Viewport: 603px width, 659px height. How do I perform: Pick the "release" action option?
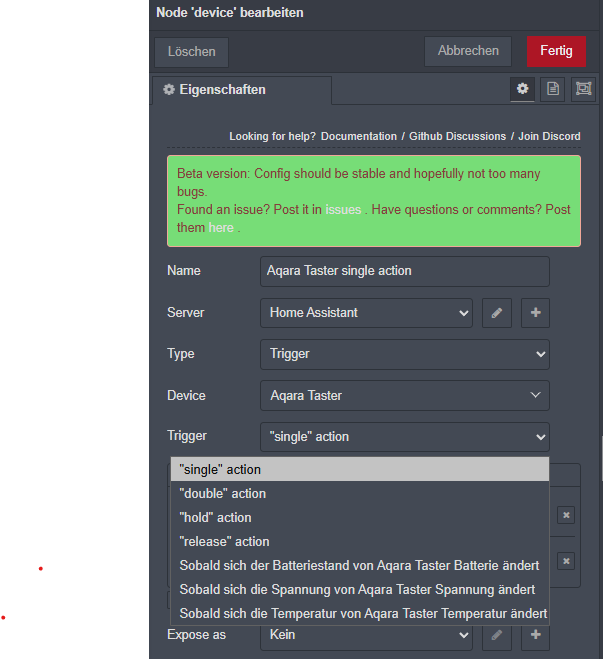click(x=224, y=542)
